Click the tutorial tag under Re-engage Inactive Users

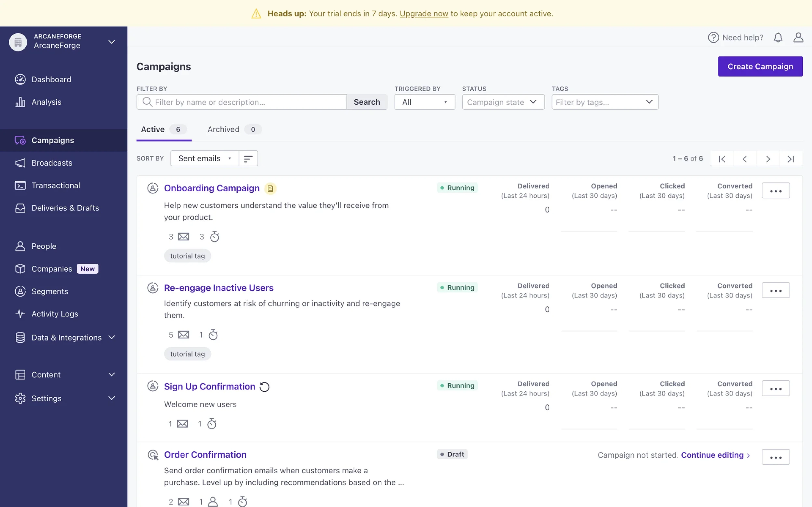click(187, 354)
